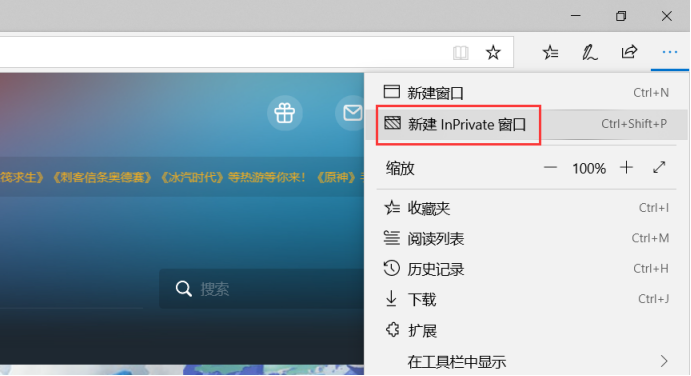691x376 pixels.
Task: Click the 《刺客信条奥德赛》 banner text
Action: (102, 178)
